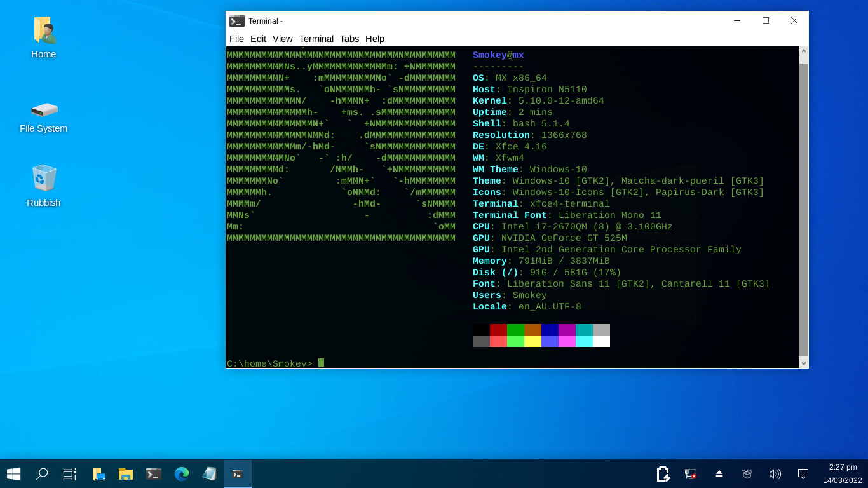Click the 'Kernel: 5.10.0-12-amd64' line
The image size is (868, 488).
[538, 101]
